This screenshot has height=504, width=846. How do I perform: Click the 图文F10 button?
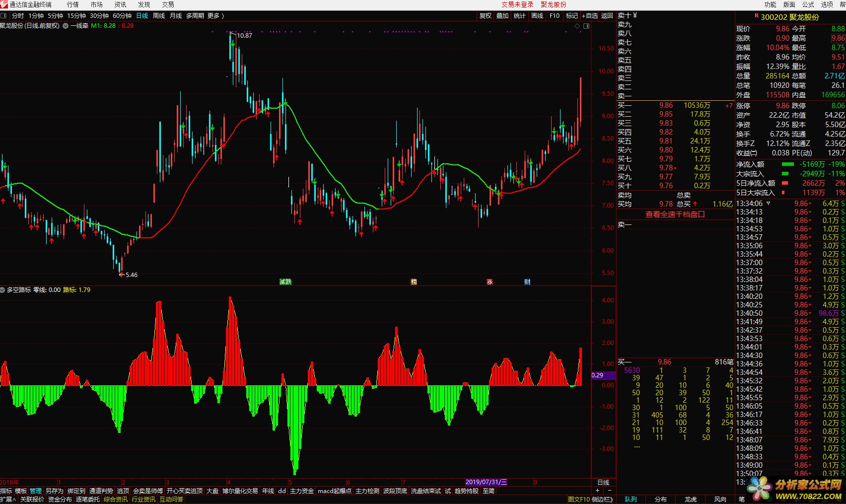pyautogui.click(x=579, y=499)
